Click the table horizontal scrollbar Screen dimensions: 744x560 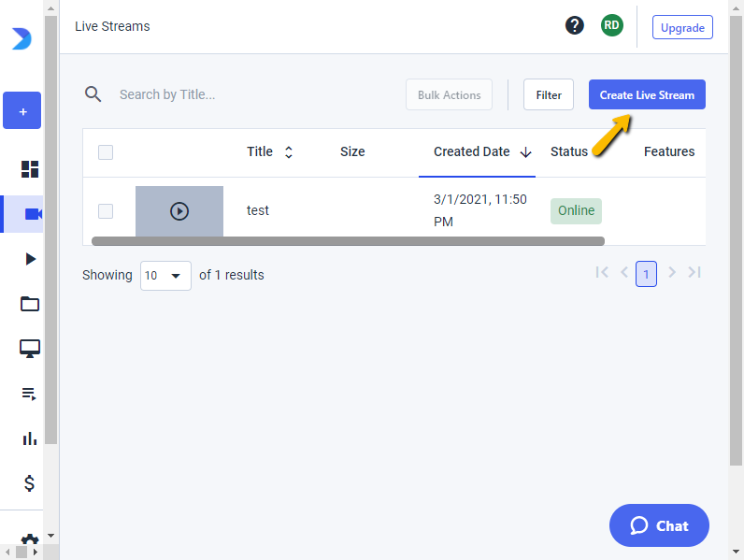tap(348, 241)
